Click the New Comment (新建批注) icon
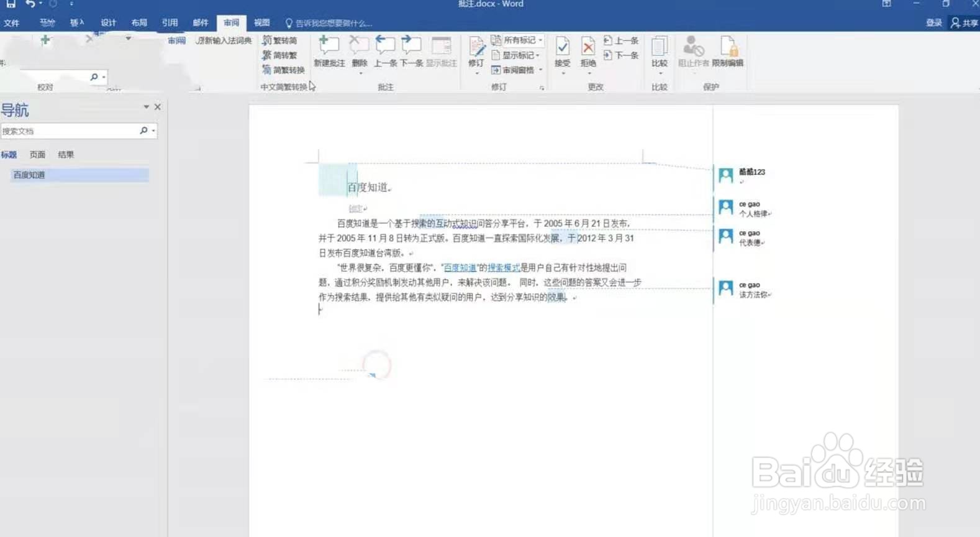 (329, 51)
